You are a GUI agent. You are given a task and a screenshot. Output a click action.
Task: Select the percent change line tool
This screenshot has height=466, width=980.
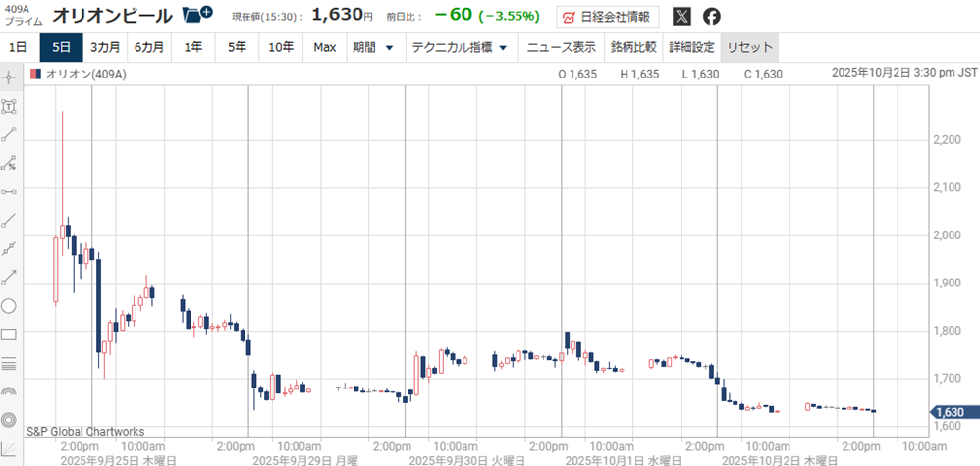coord(9,163)
